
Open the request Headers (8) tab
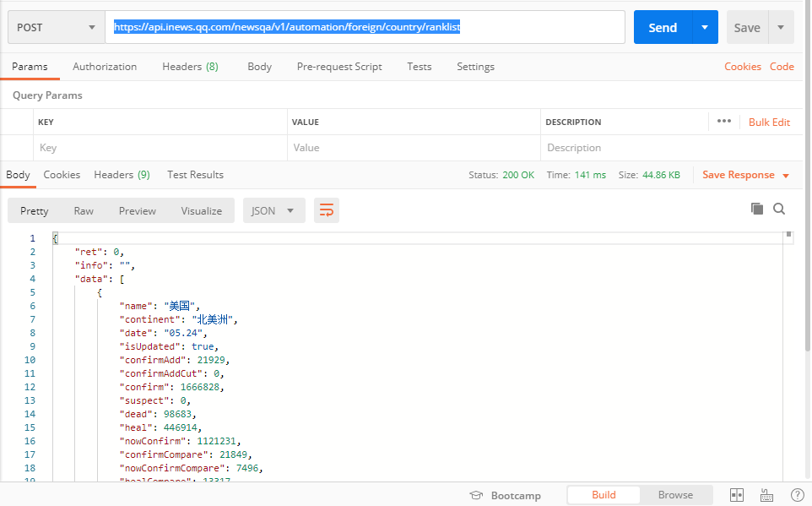(x=190, y=67)
